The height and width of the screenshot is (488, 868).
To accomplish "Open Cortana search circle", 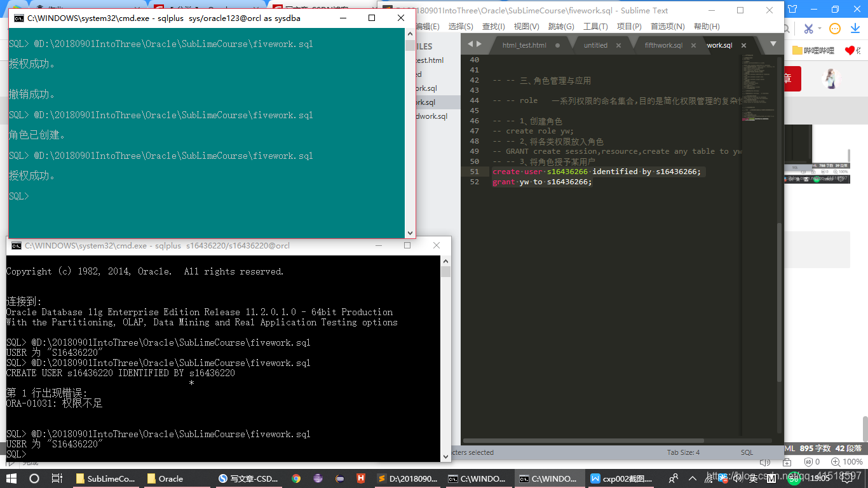I will (x=34, y=478).
